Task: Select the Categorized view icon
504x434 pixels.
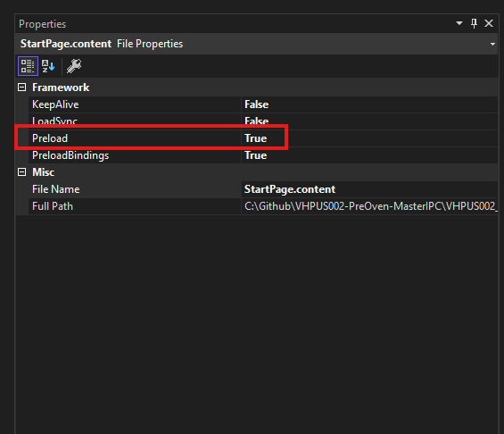Action: (x=28, y=66)
